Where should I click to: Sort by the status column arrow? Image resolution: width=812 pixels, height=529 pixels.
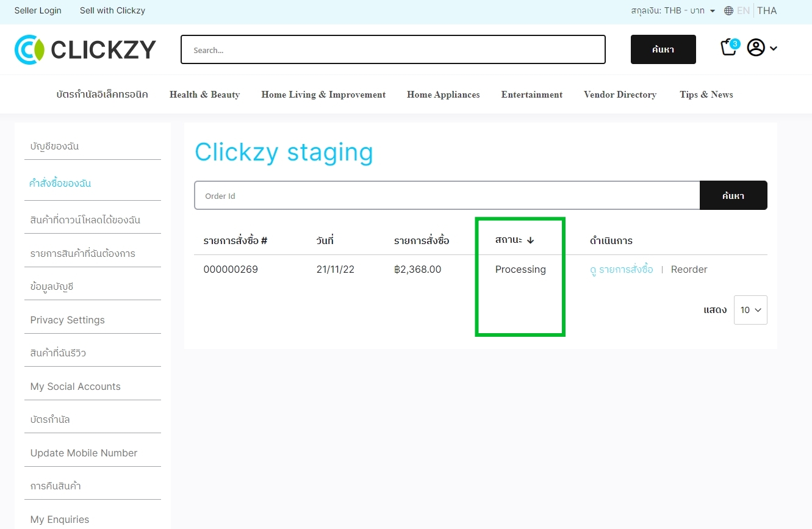coord(530,240)
